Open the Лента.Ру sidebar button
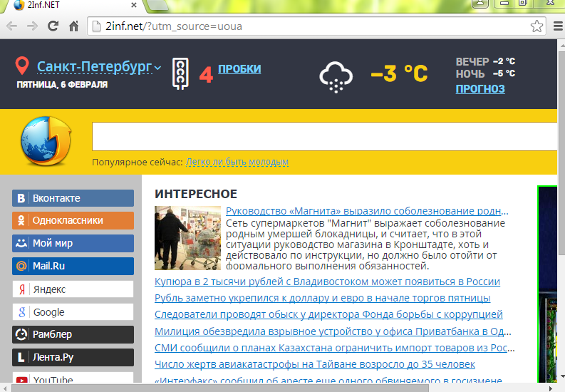 coord(73,357)
